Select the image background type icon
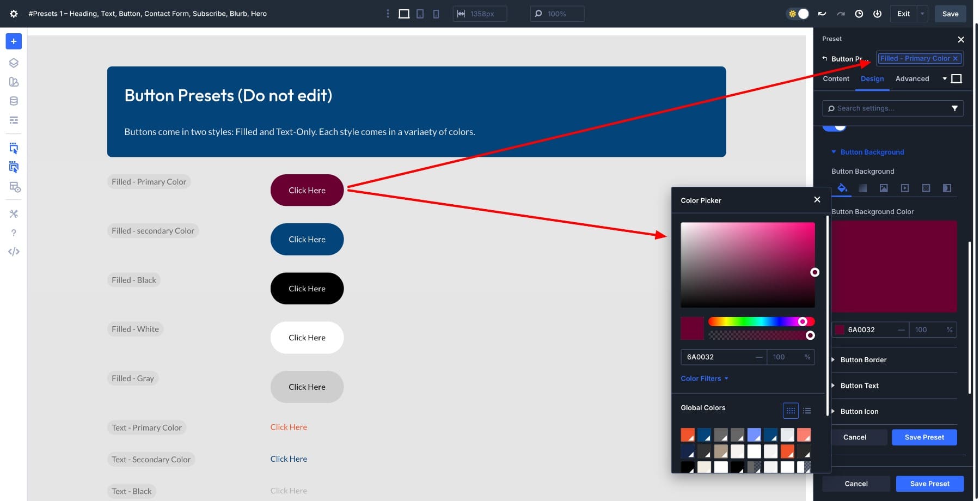980x501 pixels. (x=883, y=188)
